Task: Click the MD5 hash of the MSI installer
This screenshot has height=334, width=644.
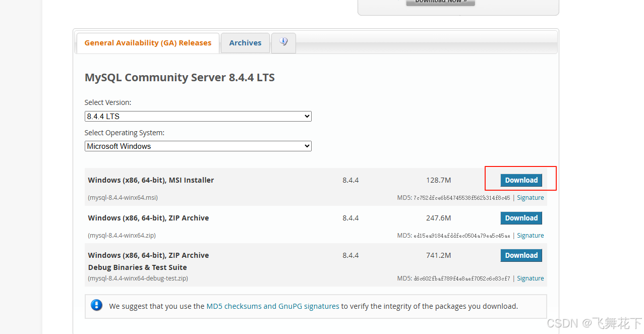Action: pos(461,198)
